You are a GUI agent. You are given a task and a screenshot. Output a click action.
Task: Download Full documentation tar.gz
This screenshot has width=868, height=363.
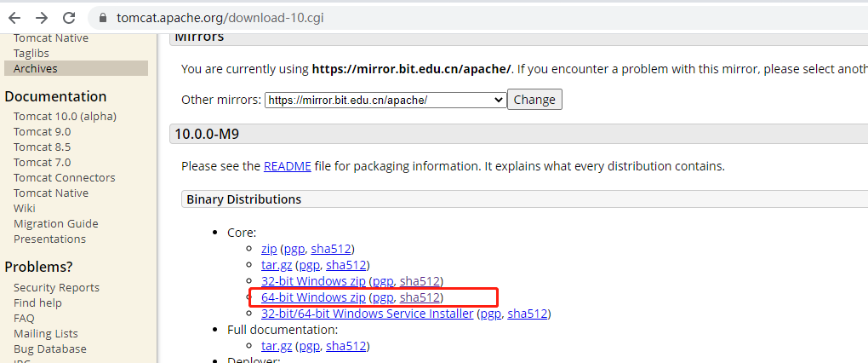pyautogui.click(x=277, y=346)
